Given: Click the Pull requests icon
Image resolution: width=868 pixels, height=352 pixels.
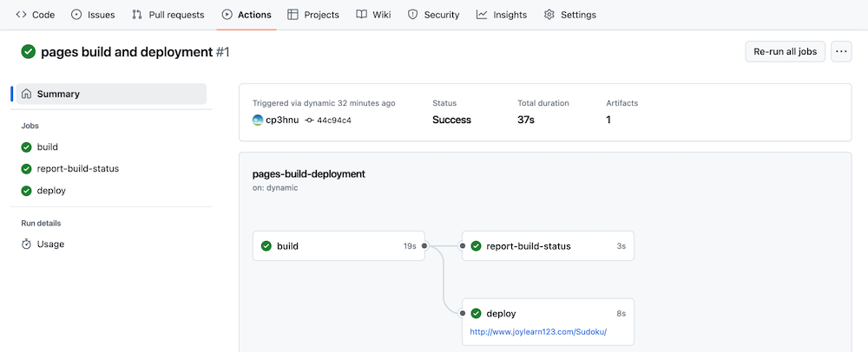Looking at the screenshot, I should click(x=137, y=15).
